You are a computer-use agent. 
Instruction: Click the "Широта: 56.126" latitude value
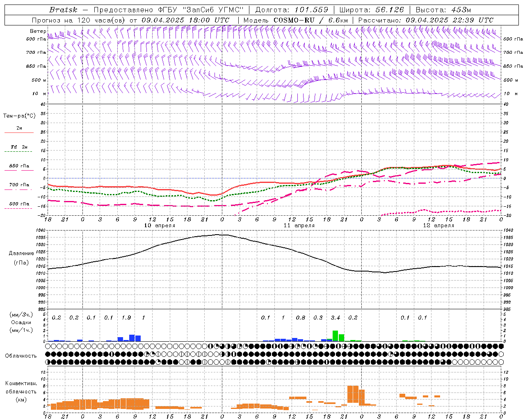click(x=372, y=10)
